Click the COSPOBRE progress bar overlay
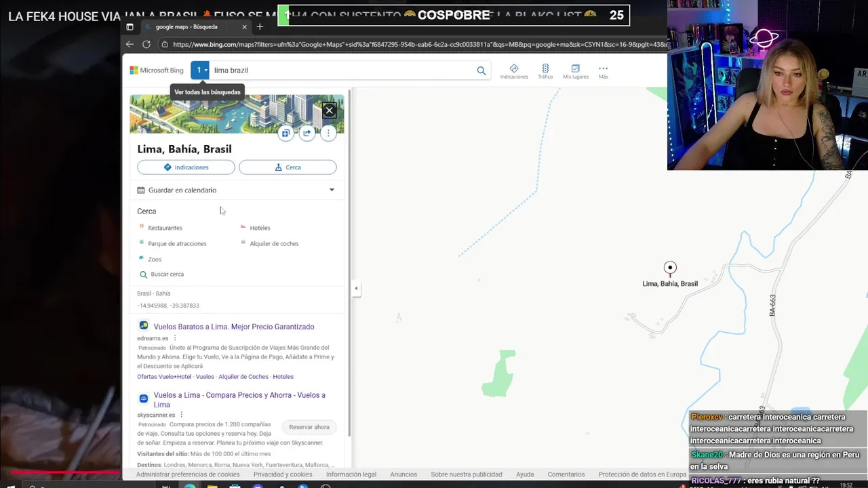Screen dimensions: 868x488 click(x=454, y=15)
